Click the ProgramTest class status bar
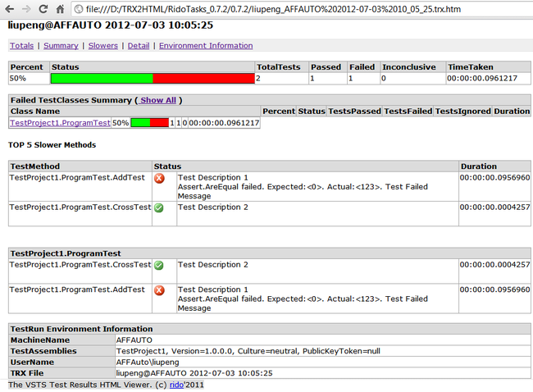 click(149, 123)
